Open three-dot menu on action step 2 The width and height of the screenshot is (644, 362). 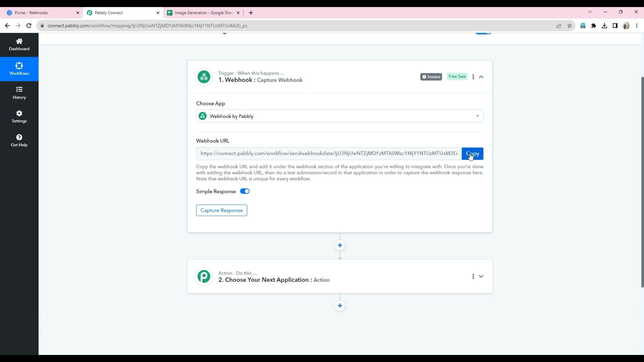pos(473,277)
